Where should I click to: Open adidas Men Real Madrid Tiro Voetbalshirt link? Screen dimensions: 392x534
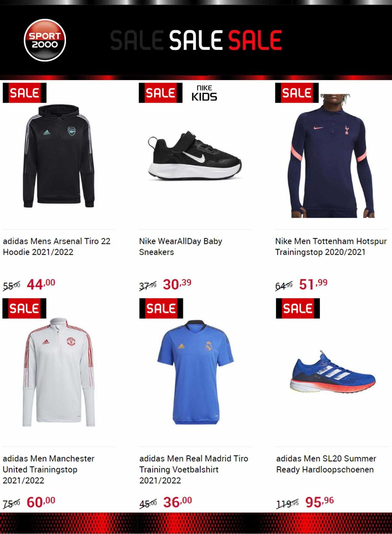(194, 469)
